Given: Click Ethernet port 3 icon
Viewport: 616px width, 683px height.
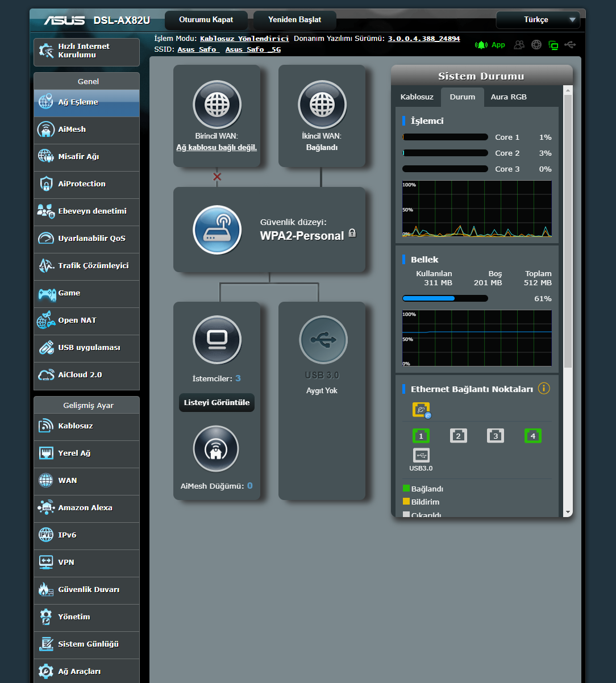Looking at the screenshot, I should click(x=496, y=436).
